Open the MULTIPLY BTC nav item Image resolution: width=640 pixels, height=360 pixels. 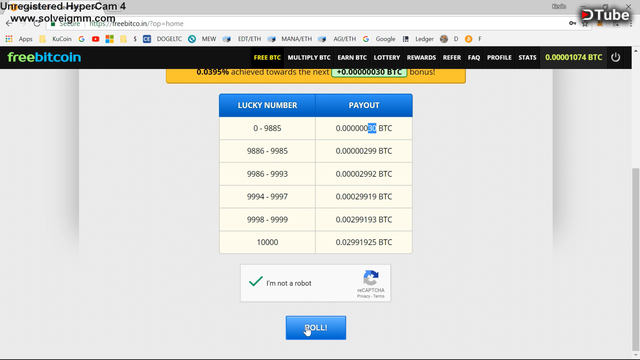(309, 58)
